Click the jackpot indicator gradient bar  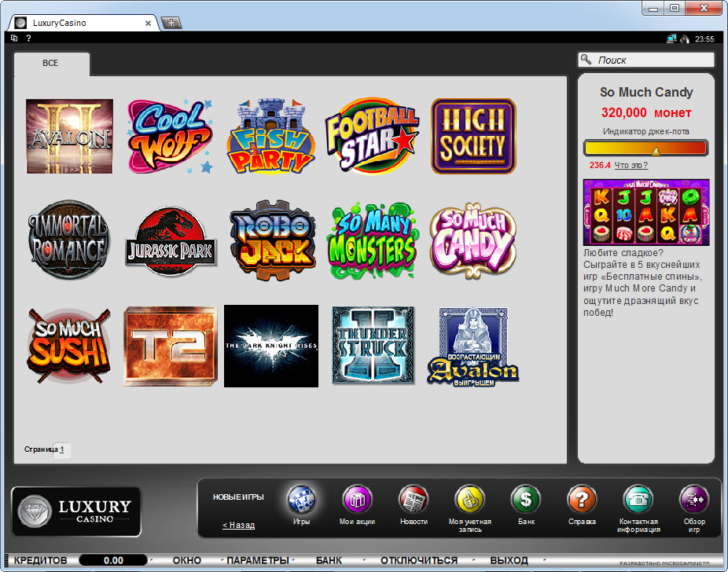click(x=645, y=148)
